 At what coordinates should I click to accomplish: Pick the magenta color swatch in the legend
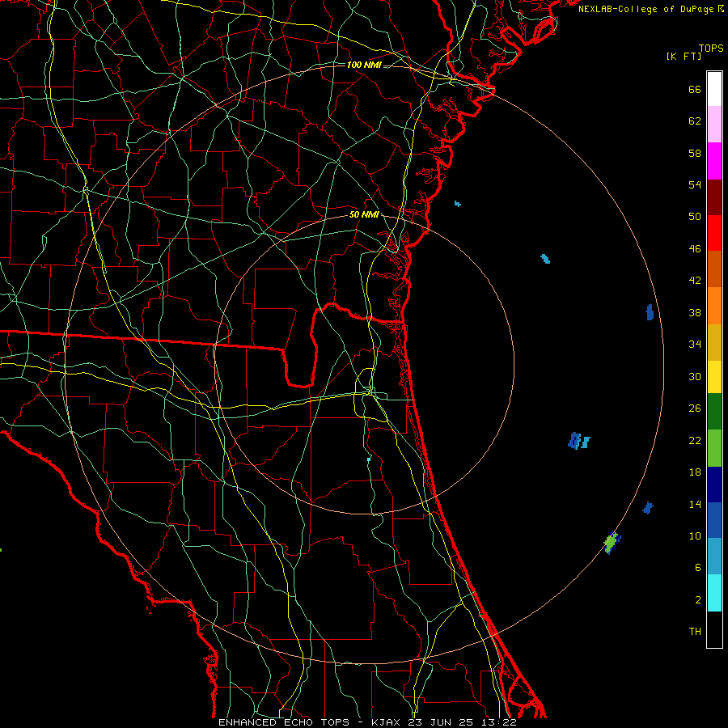714,161
